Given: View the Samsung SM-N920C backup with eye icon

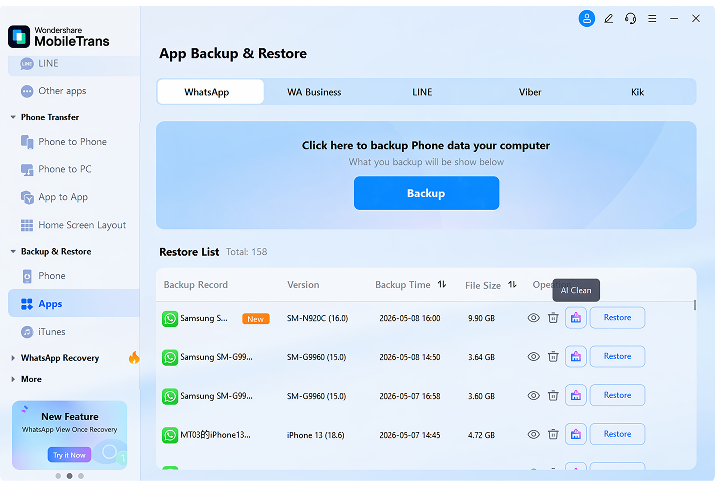Looking at the screenshot, I should coord(534,318).
